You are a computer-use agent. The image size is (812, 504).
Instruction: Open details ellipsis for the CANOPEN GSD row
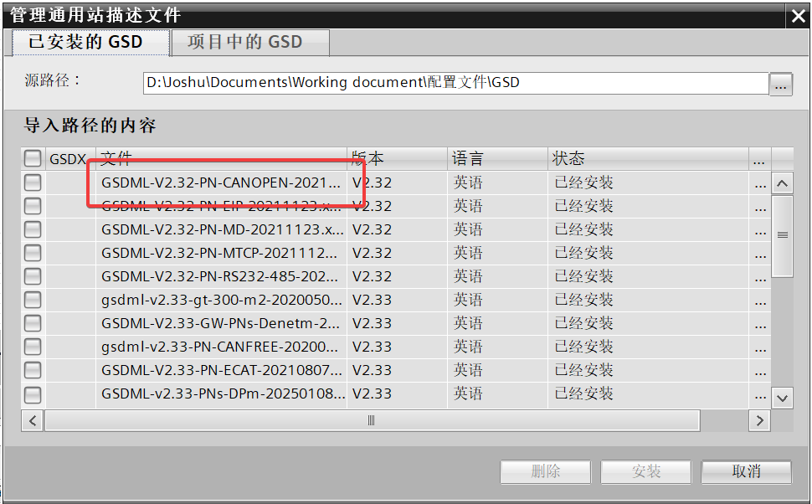click(x=760, y=183)
